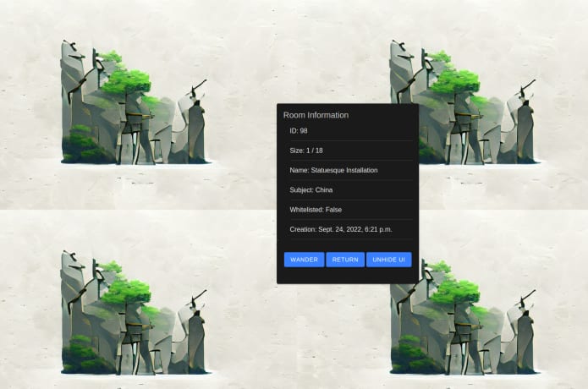
Task: Click the WANDER button
Action: coord(304,260)
